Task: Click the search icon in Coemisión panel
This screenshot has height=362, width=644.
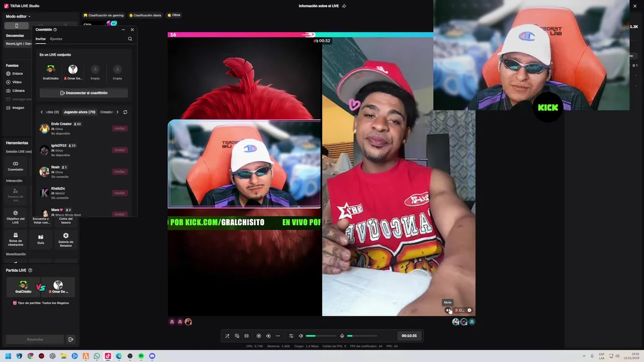Action: coord(130,39)
